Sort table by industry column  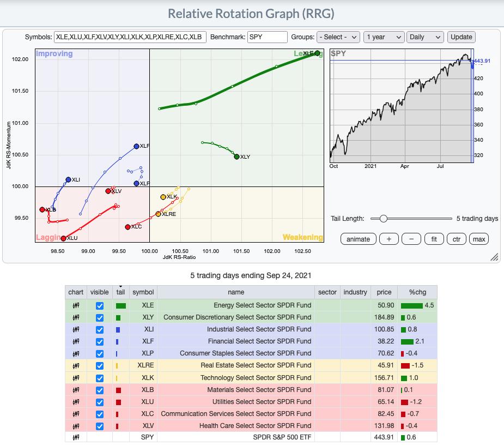coord(355,292)
